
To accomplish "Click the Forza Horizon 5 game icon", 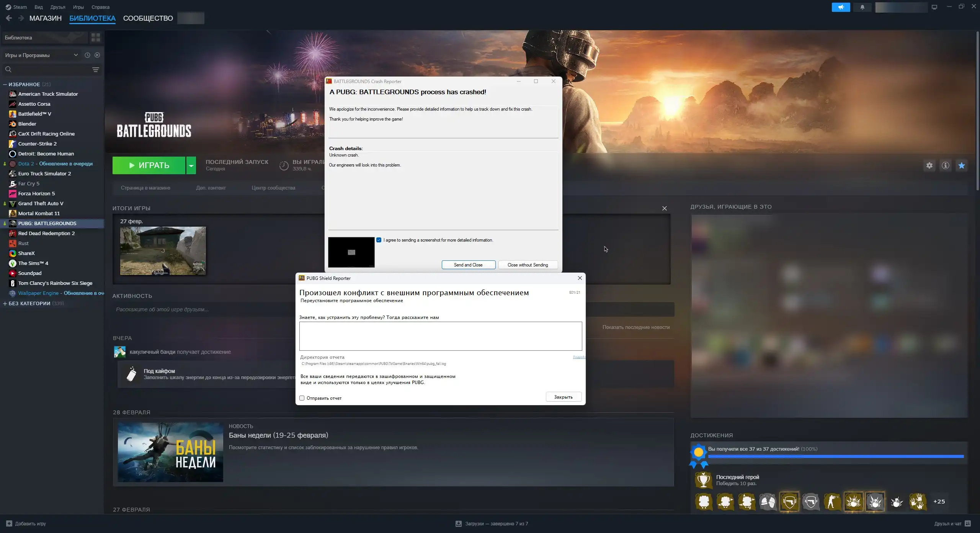I will (13, 193).
